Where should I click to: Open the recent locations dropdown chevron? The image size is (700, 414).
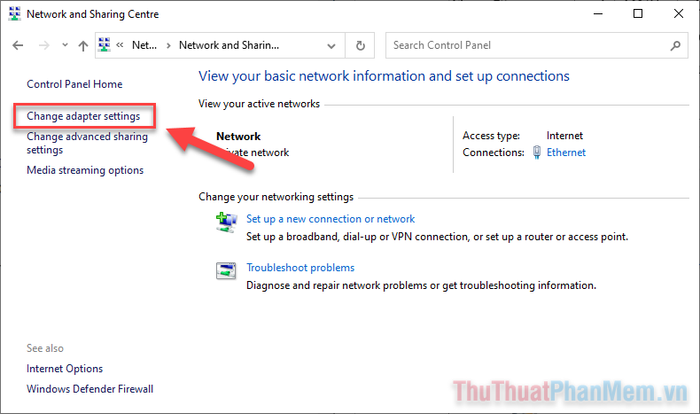pyautogui.click(x=65, y=45)
